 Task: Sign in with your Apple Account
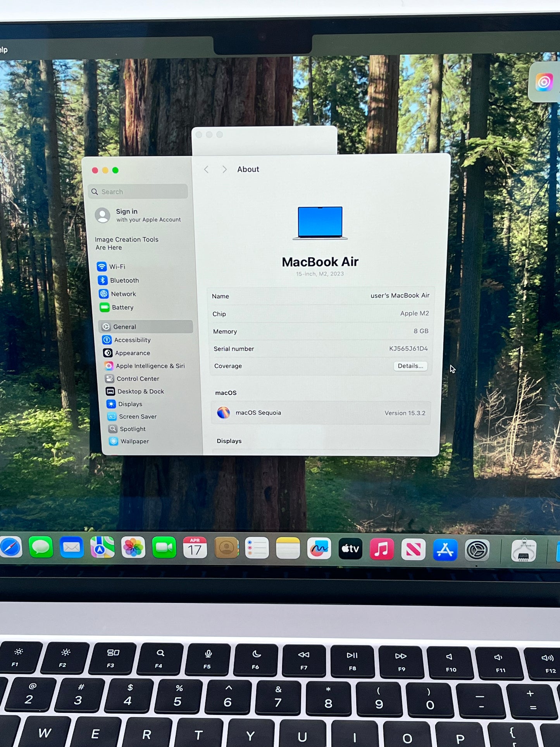(138, 216)
